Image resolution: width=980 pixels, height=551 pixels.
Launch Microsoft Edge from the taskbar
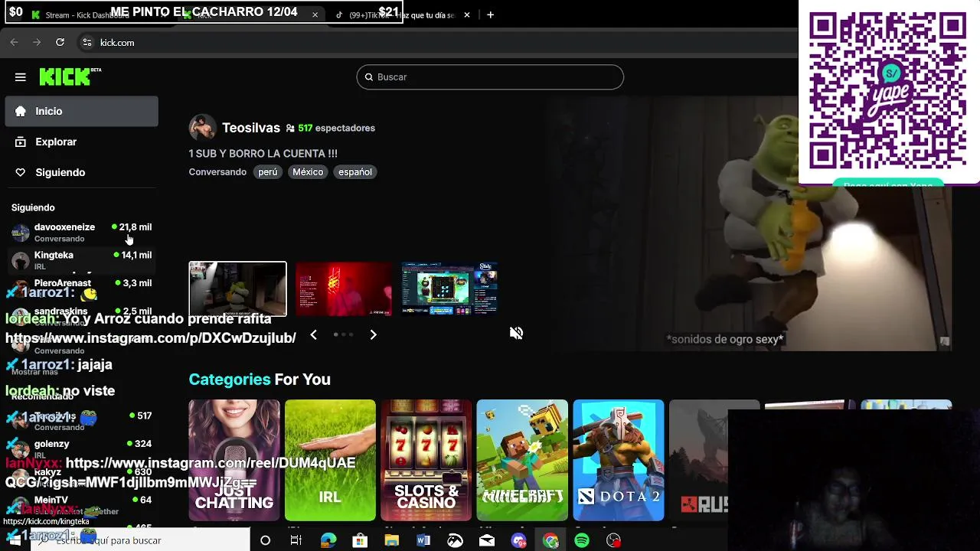click(x=328, y=540)
